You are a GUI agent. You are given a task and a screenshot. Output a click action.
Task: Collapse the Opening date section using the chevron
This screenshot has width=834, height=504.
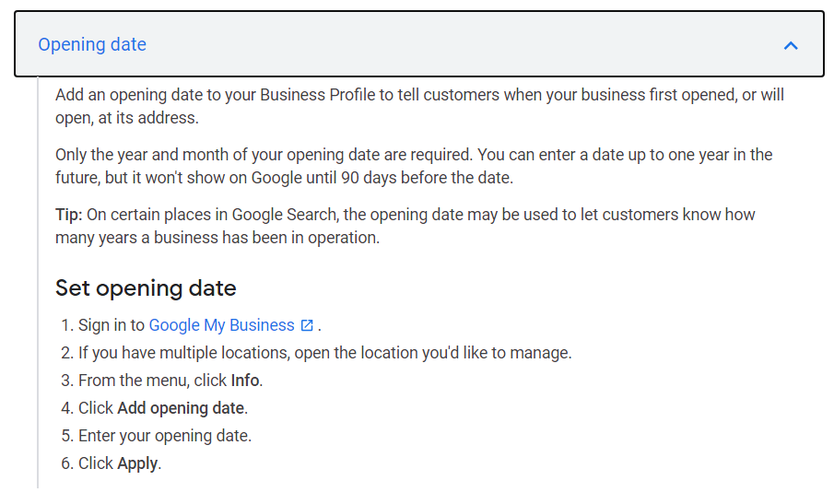(x=791, y=45)
